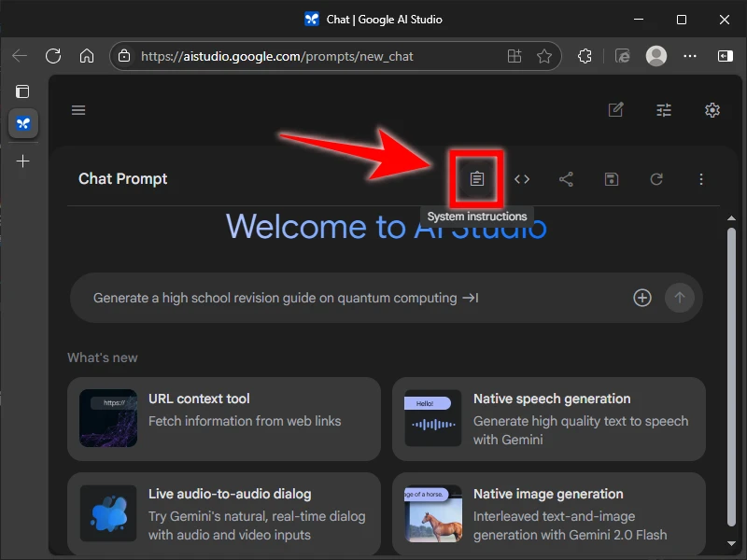The height and width of the screenshot is (560, 747).
Task: Reload the page
Action: (x=53, y=56)
